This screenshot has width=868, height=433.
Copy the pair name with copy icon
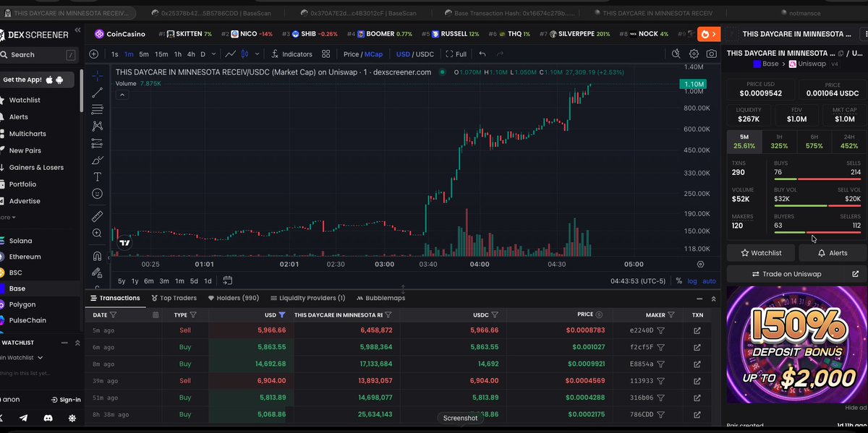click(x=841, y=53)
